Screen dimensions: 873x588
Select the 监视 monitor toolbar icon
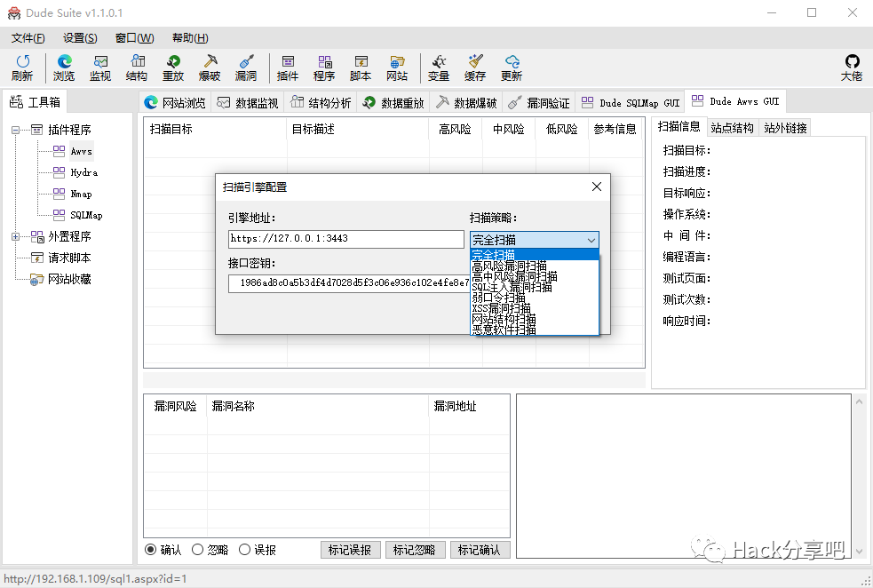pyautogui.click(x=100, y=68)
